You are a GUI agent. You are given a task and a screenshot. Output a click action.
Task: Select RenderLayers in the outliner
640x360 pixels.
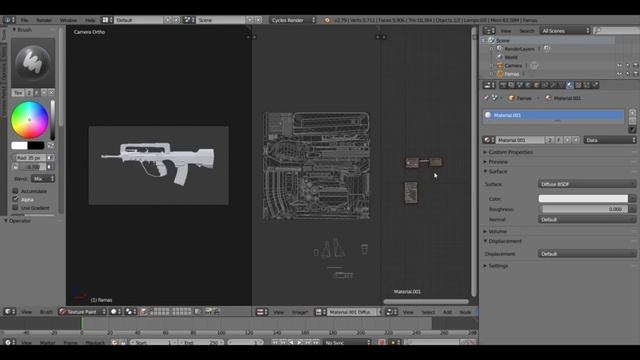(x=519, y=49)
